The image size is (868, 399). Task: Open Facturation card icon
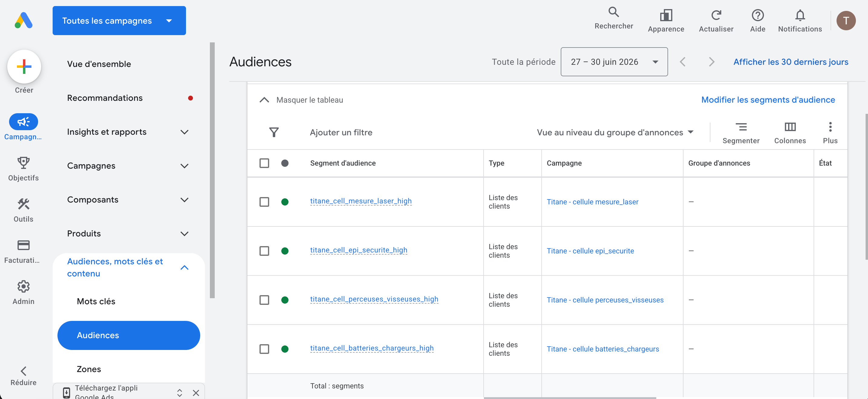[x=23, y=245]
